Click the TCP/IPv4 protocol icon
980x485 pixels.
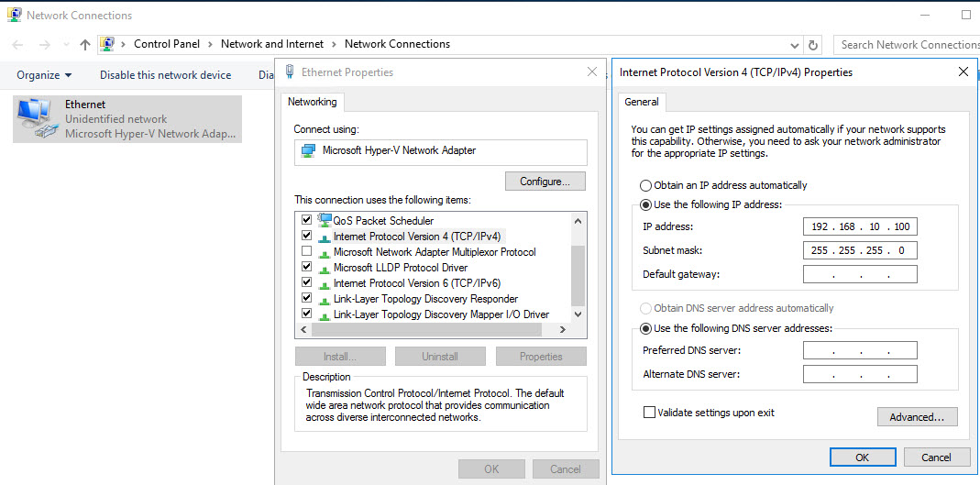click(324, 237)
